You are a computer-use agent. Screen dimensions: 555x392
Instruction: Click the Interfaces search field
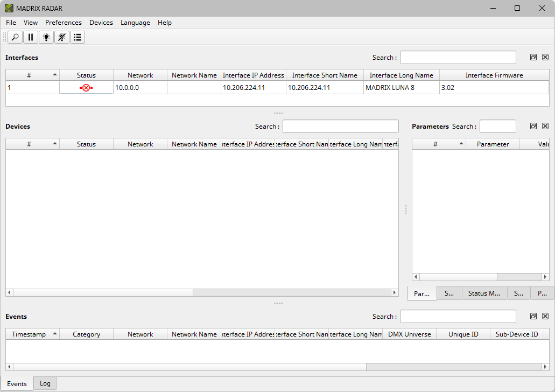458,58
